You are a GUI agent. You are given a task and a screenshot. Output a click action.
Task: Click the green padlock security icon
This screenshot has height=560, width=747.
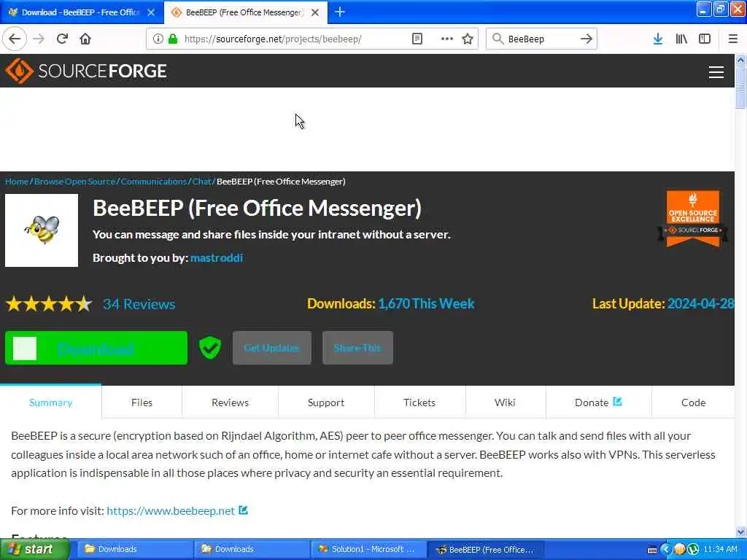(x=173, y=39)
